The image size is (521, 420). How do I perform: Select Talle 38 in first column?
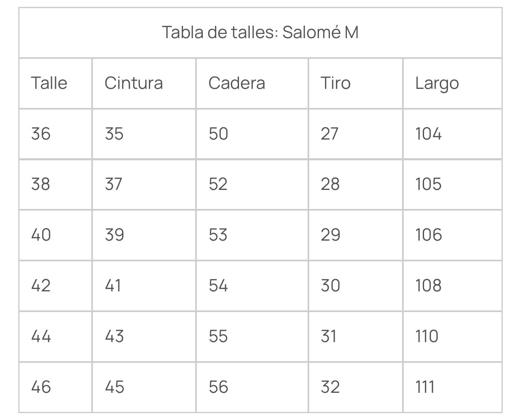[41, 184]
